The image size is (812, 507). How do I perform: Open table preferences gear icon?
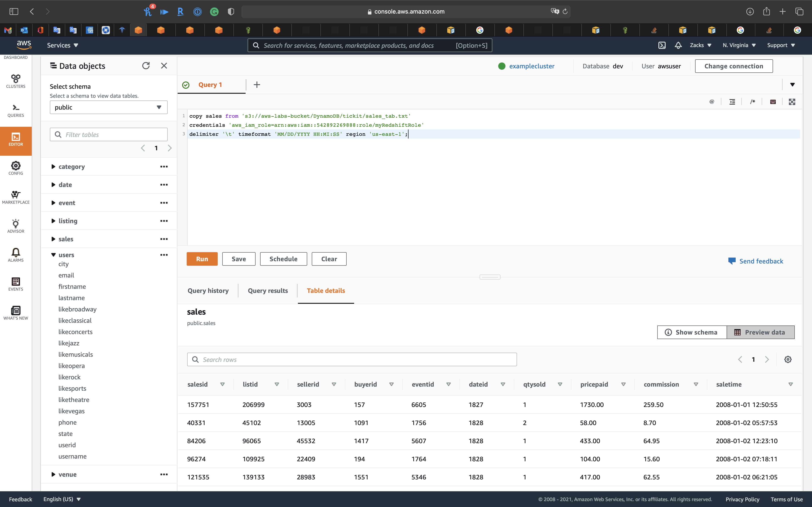(788, 359)
